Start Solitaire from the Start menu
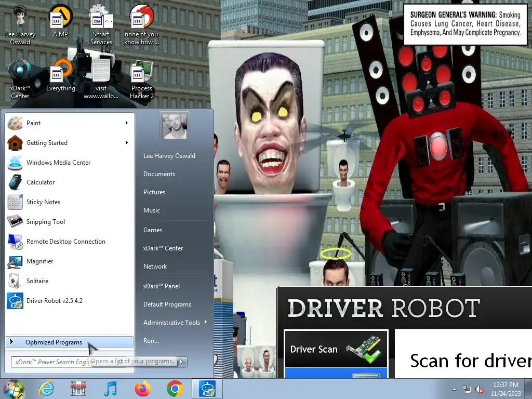 (x=69, y=281)
